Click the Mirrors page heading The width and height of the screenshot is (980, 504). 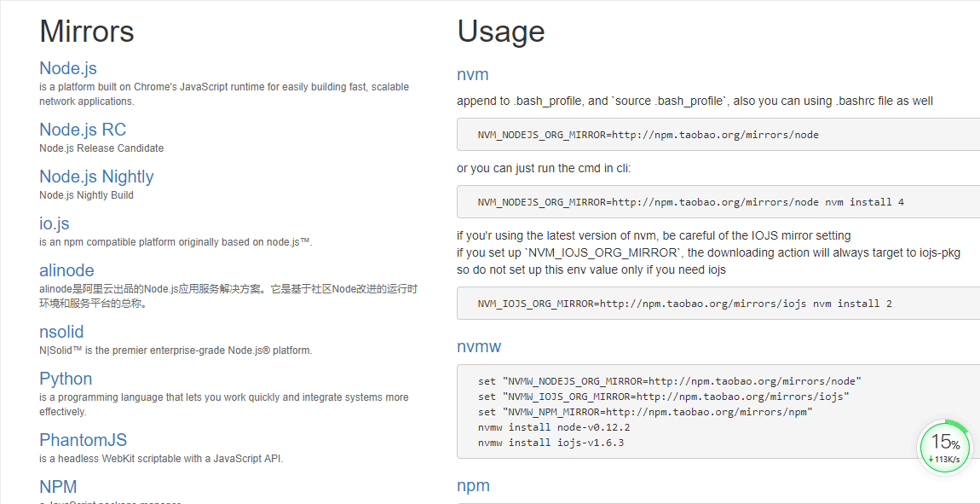pyautogui.click(x=87, y=31)
